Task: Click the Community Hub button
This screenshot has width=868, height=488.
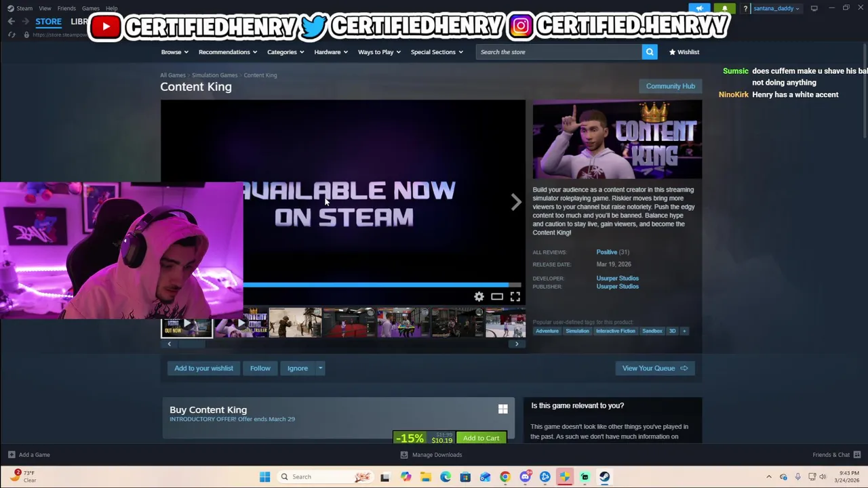Action: (671, 86)
